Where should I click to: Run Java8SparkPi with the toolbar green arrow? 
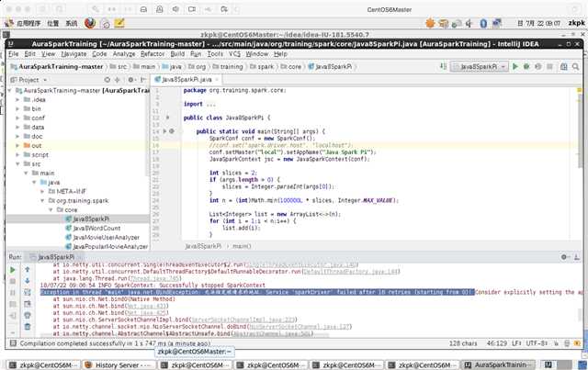515,66
